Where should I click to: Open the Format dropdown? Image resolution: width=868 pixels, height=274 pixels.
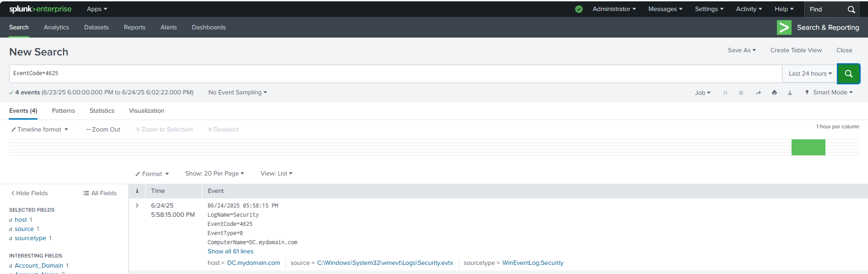[x=152, y=174]
